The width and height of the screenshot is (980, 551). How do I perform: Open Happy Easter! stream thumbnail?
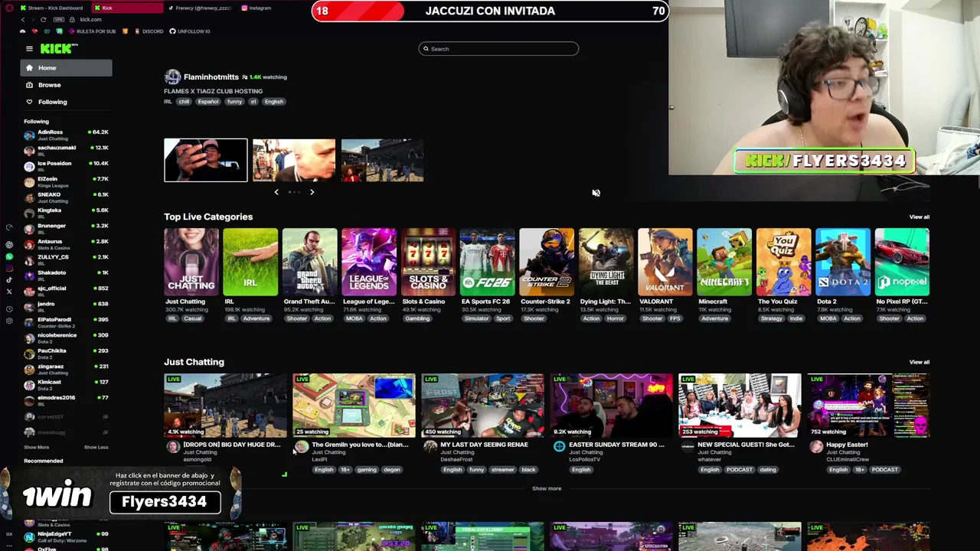(868, 405)
